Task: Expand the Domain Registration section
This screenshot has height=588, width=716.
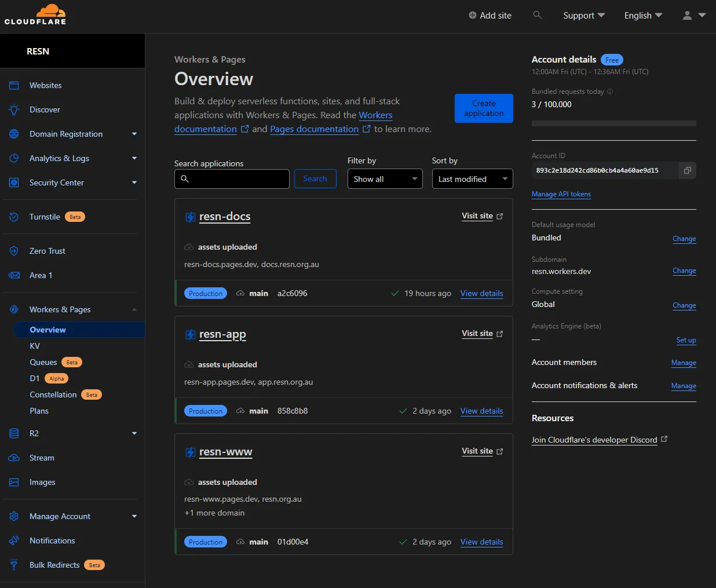Action: point(134,134)
